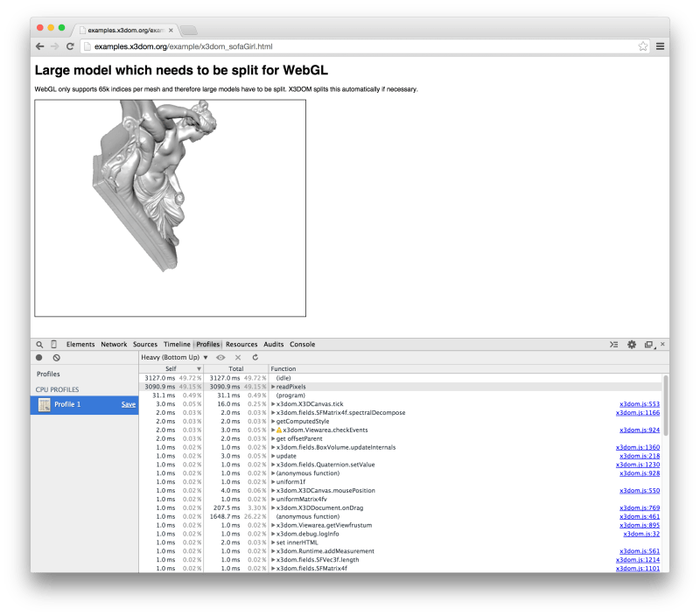Clear all profiles using the clear icon
Image resolution: width=700 pixels, height=616 pixels.
(58, 358)
